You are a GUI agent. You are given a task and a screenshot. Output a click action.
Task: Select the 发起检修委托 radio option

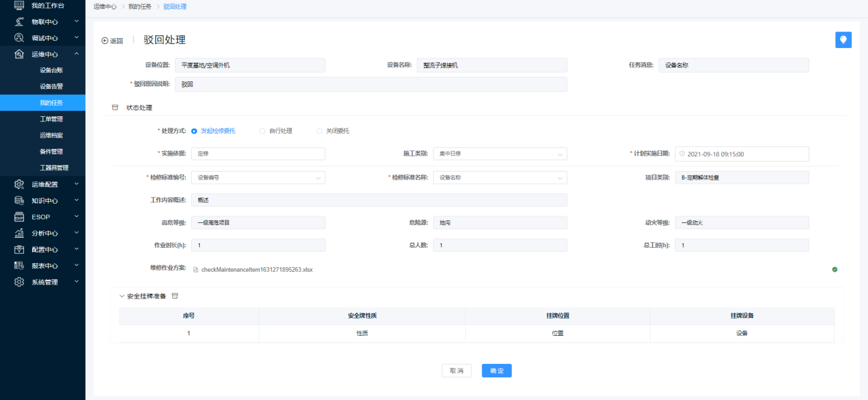point(194,131)
